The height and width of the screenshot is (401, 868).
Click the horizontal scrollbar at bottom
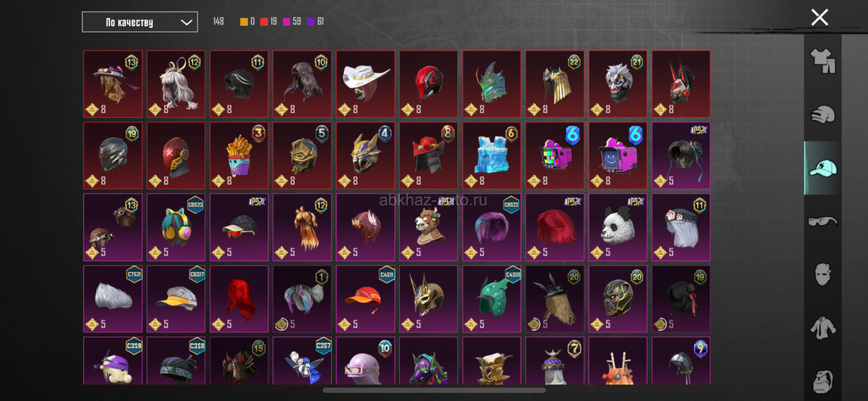click(x=434, y=390)
